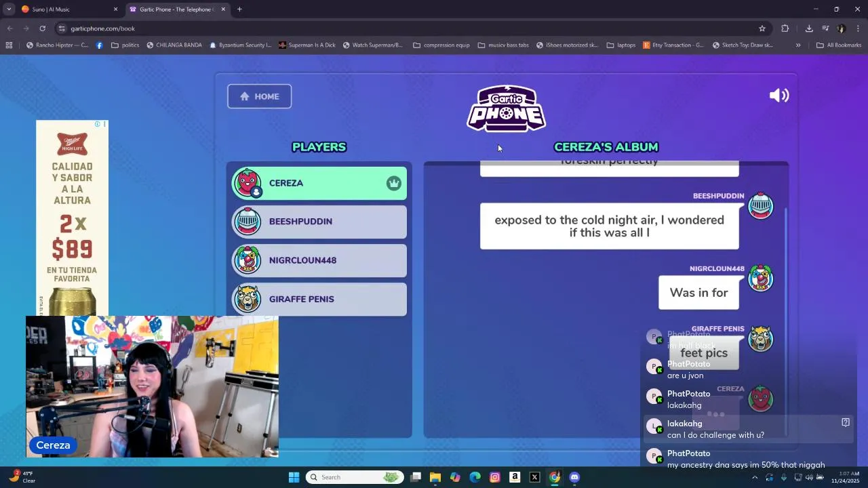Image resolution: width=868 pixels, height=488 pixels.
Task: Open File Explorer from taskbar
Action: [x=435, y=477]
